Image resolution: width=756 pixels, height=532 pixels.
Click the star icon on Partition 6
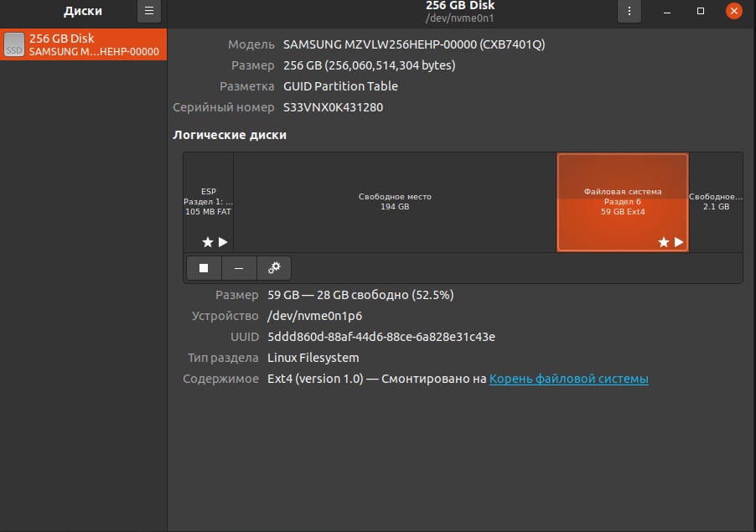(x=664, y=242)
